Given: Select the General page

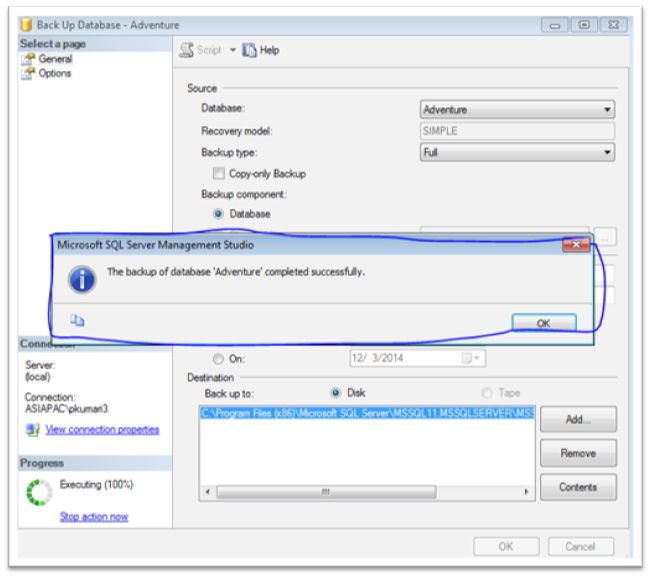Looking at the screenshot, I should click(55, 59).
